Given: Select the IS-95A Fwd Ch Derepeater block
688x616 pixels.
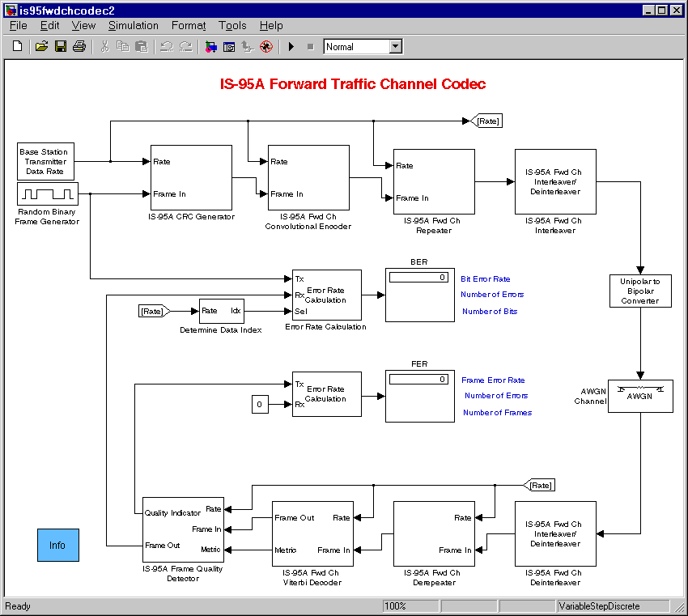Looking at the screenshot, I should click(434, 533).
